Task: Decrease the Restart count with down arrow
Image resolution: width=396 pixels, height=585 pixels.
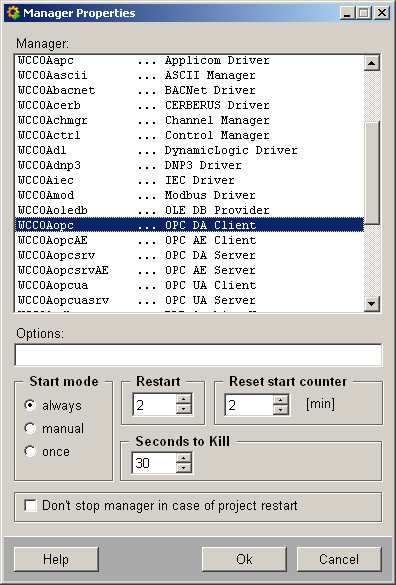Action: coord(184,409)
